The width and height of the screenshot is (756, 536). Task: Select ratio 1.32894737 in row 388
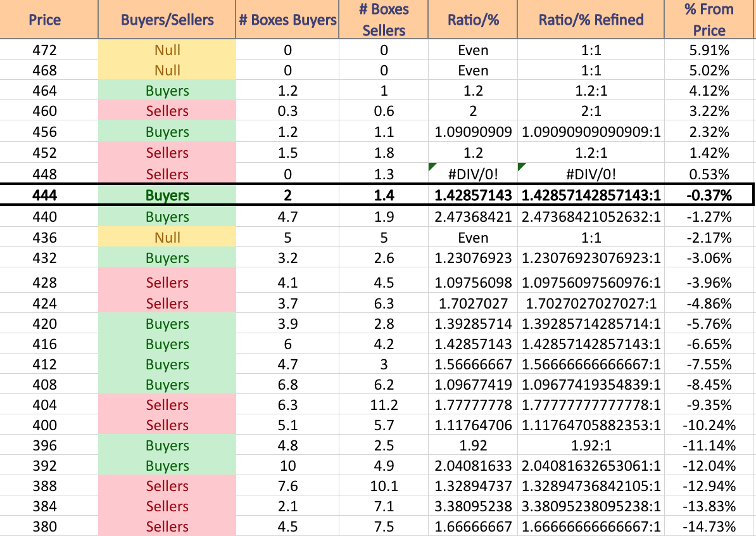coord(473,485)
